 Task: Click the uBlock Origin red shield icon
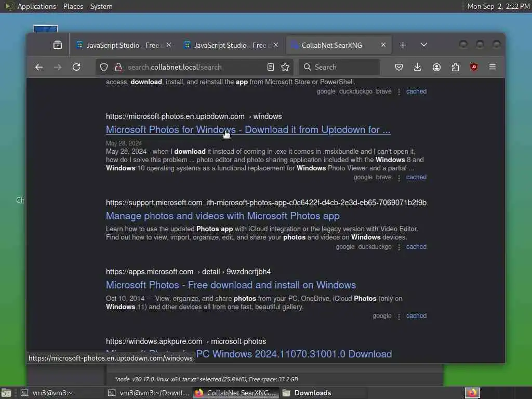coord(474,67)
